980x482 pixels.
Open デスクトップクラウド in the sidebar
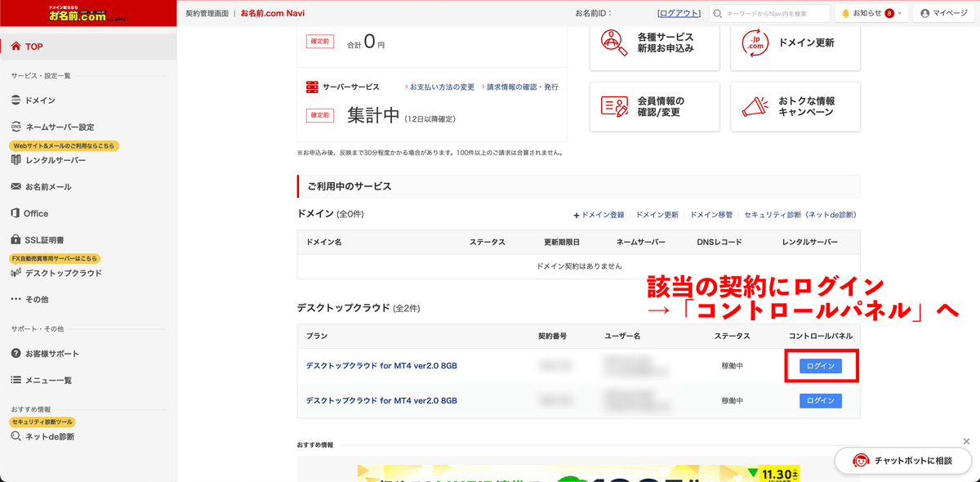56,273
